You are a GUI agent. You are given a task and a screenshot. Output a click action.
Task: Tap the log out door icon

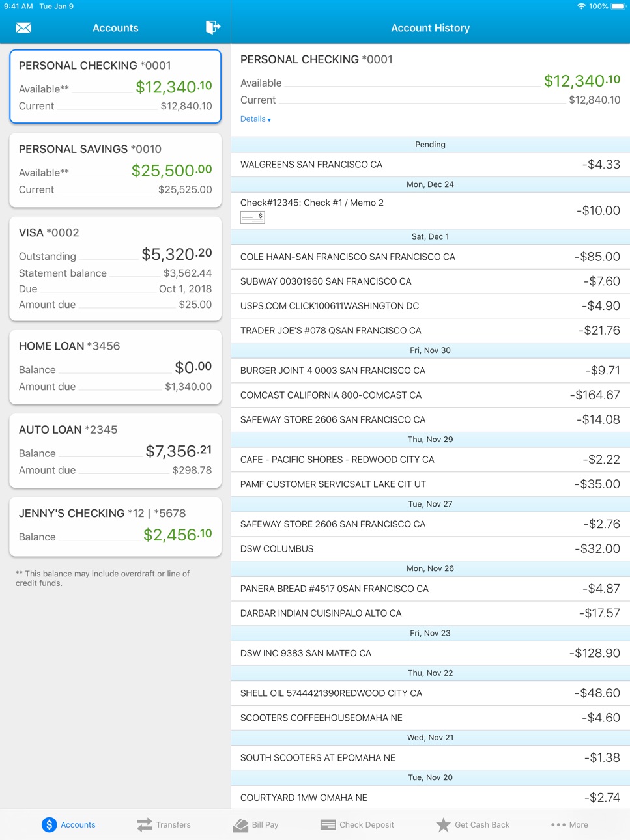213,27
